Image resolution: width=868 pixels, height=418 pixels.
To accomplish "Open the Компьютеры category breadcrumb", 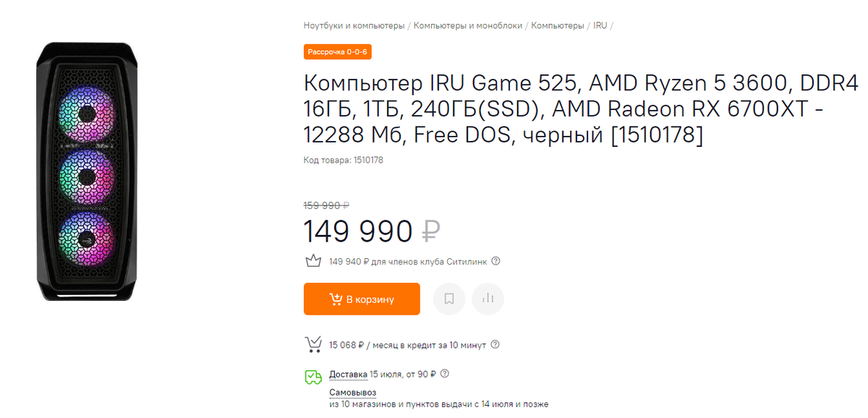I will click(x=557, y=25).
